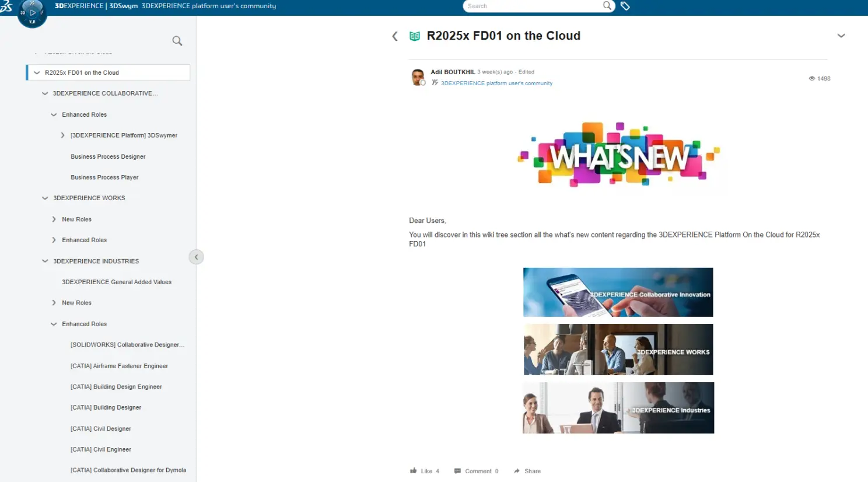The image size is (868, 482).
Task: Open 3DEXPERIENCE platform user's community link
Action: [496, 83]
